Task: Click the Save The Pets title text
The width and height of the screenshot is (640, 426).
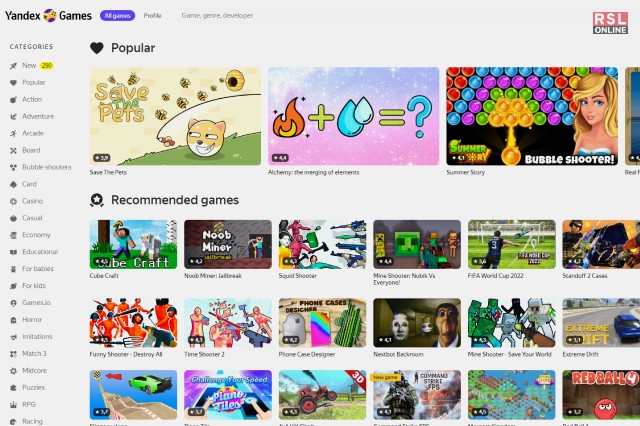Action: click(108, 173)
